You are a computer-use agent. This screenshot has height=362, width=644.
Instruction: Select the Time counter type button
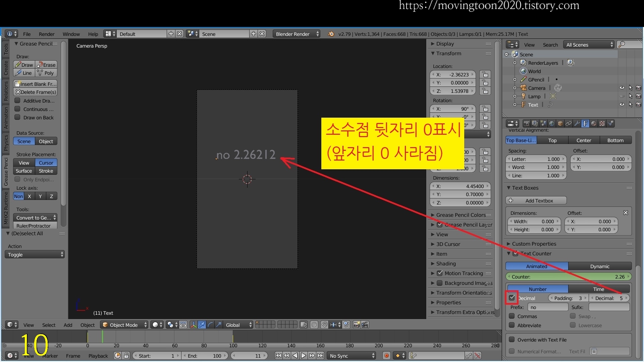point(599,289)
